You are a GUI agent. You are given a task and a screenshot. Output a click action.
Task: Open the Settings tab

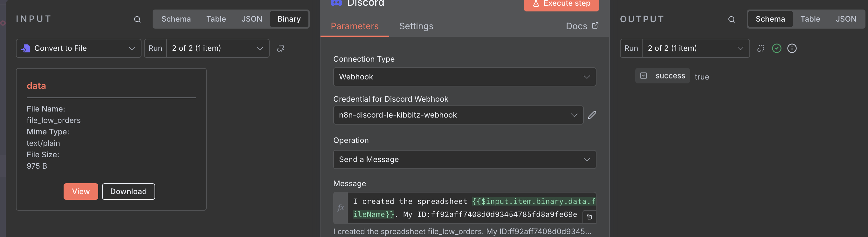click(416, 26)
